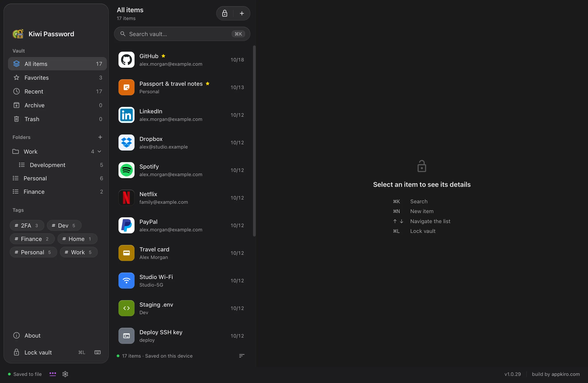Open the Trash section
Viewport: 588px width, 383px height.
(57, 119)
